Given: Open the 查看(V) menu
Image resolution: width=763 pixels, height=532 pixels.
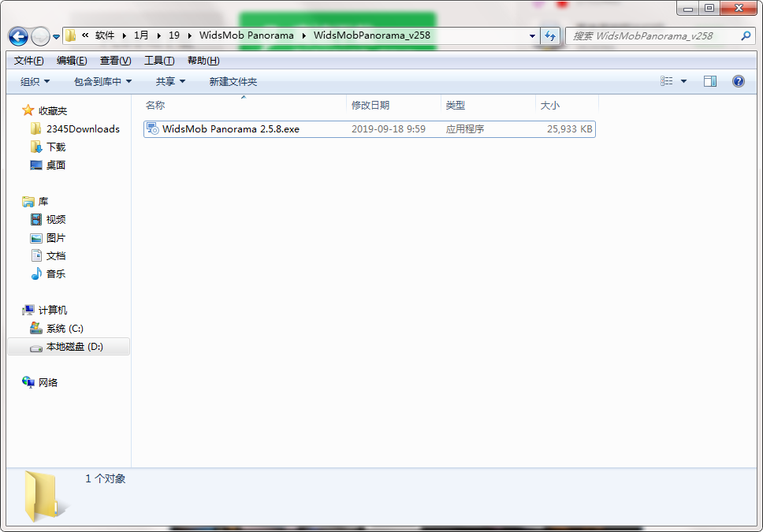Looking at the screenshot, I should pos(115,61).
